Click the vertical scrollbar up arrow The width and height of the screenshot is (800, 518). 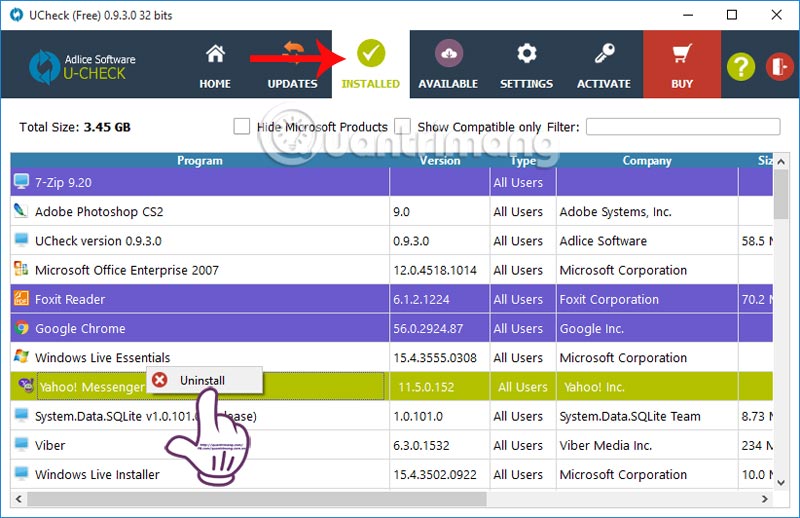[781, 161]
